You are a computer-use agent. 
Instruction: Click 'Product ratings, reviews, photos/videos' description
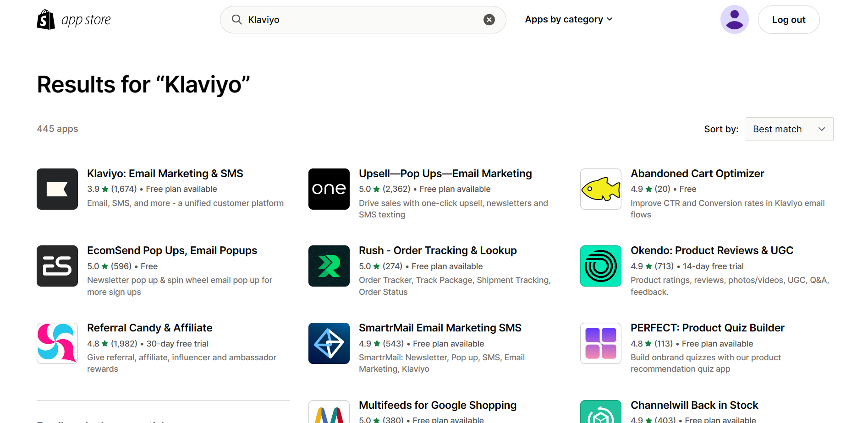pos(730,286)
